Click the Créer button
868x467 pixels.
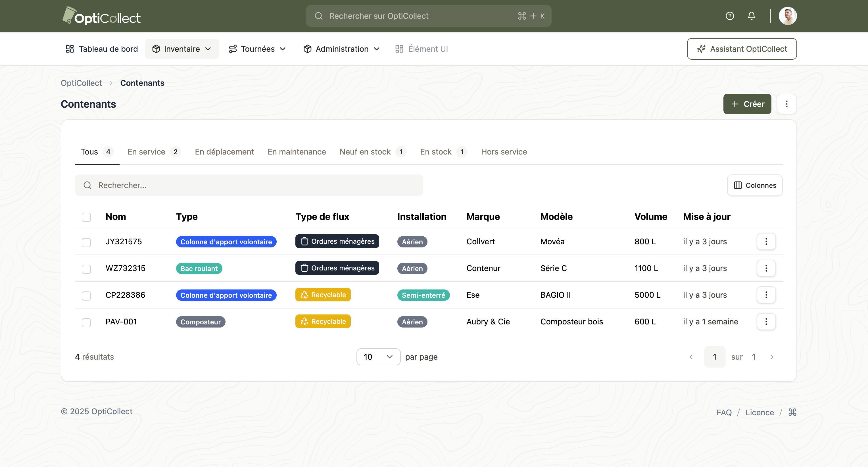(747, 104)
